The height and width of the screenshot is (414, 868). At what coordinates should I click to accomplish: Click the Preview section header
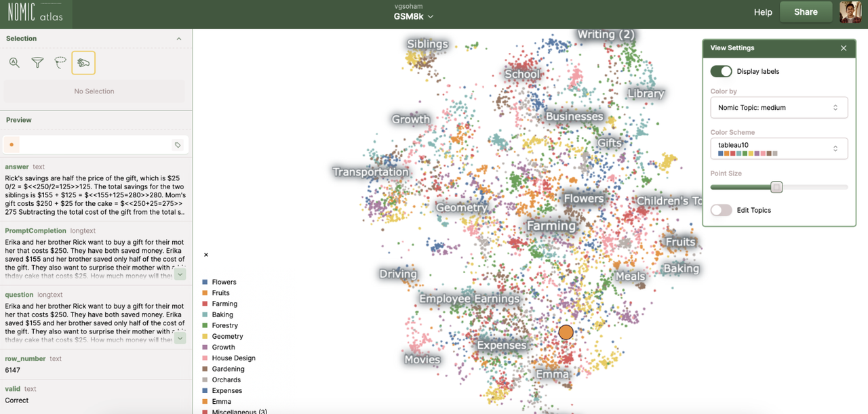pyautogui.click(x=19, y=120)
